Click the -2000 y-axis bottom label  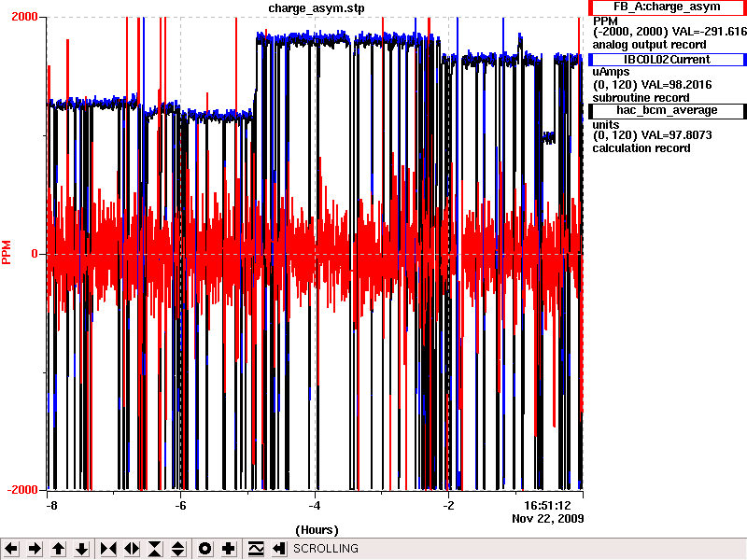tap(22, 490)
